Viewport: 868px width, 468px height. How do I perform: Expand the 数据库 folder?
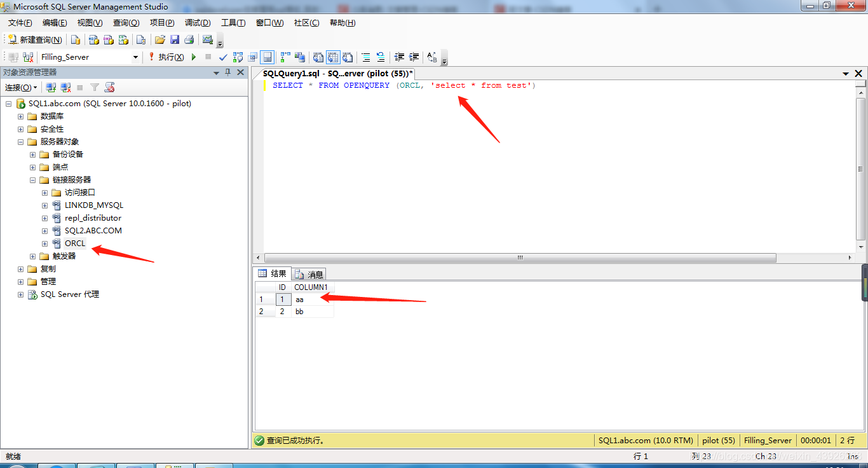point(21,116)
